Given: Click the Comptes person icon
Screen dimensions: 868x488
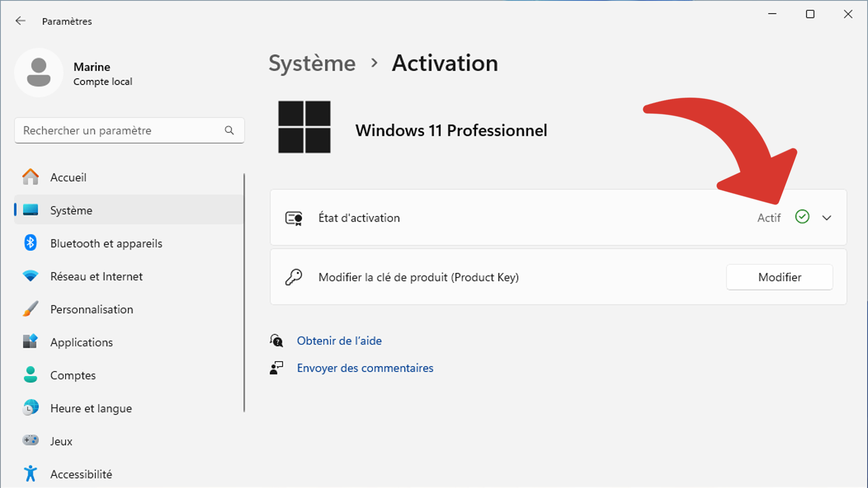Looking at the screenshot, I should 30,375.
